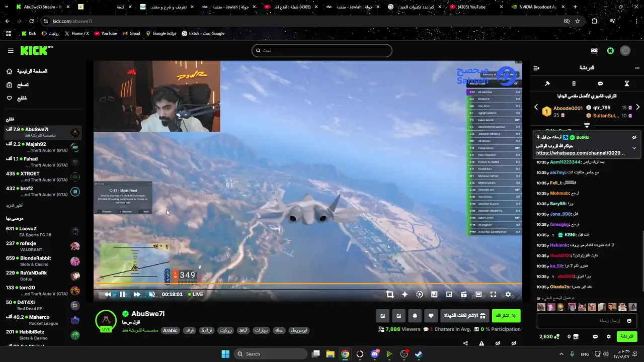Collapse the chat panel arrow icon
This screenshot has width=644, height=362.
point(536,68)
